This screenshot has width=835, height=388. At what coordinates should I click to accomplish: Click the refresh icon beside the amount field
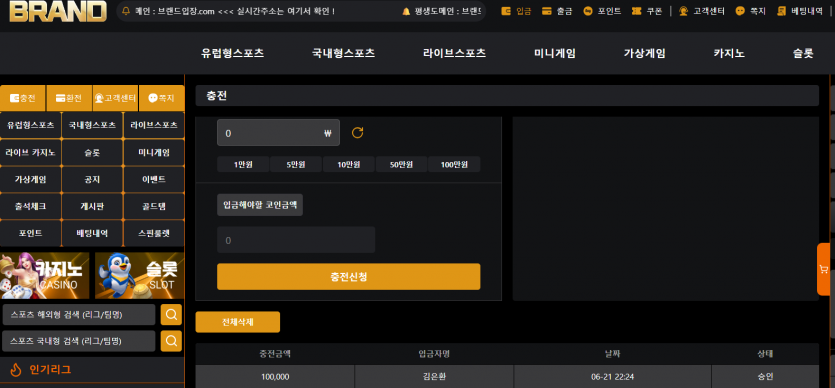pos(357,133)
